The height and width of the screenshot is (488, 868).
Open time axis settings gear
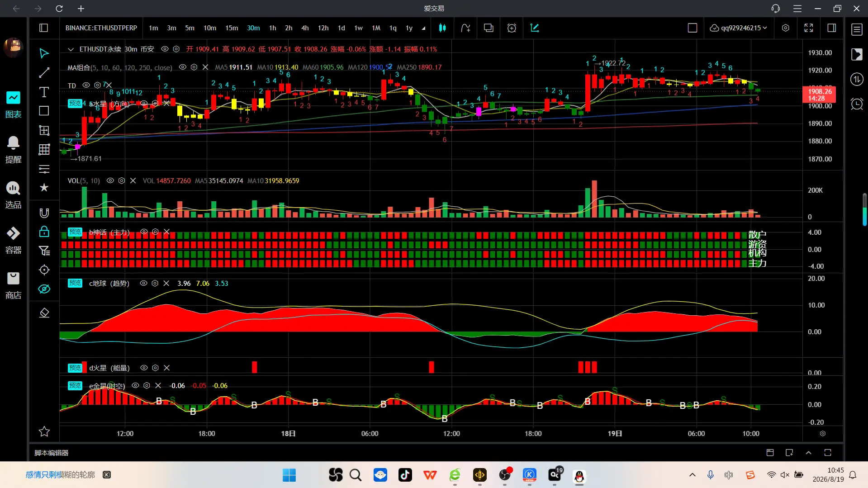[823, 433]
